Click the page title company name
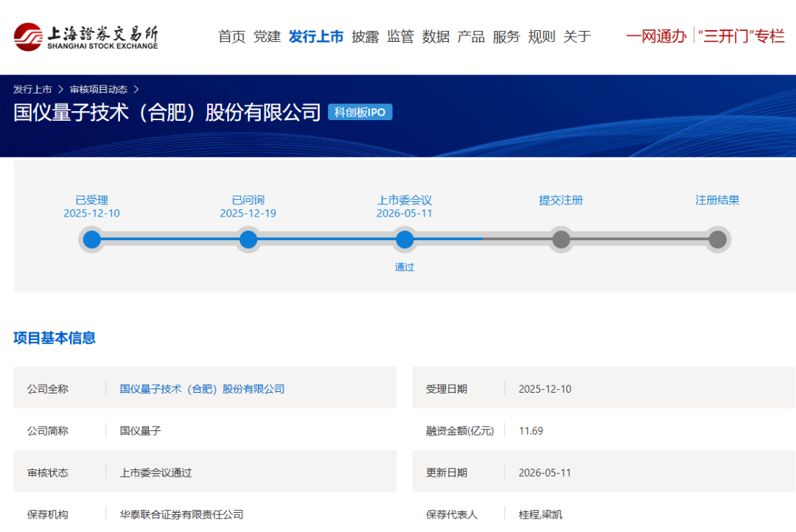796x532 pixels. pyautogui.click(x=167, y=112)
